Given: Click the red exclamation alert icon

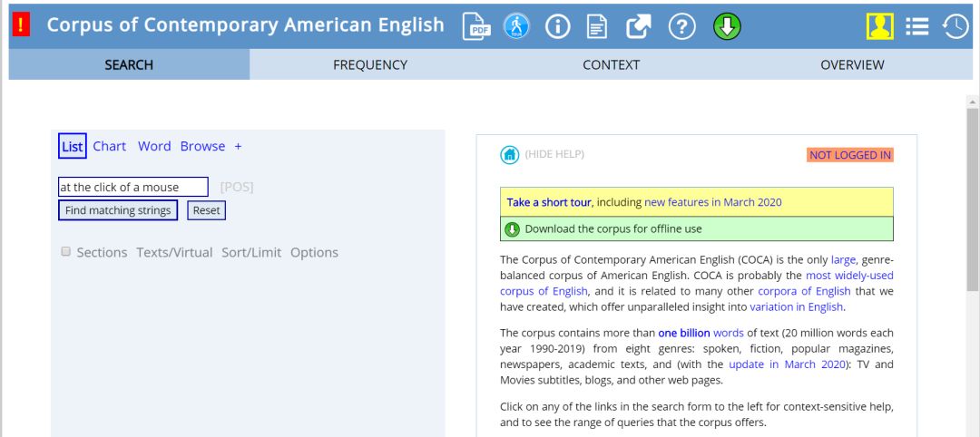Looking at the screenshot, I should [21, 25].
